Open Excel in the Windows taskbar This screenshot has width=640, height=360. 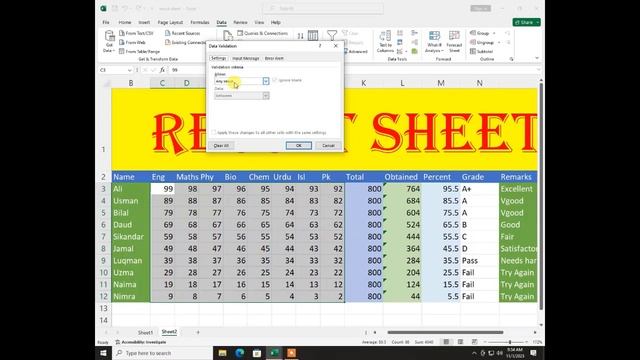pos(274,353)
